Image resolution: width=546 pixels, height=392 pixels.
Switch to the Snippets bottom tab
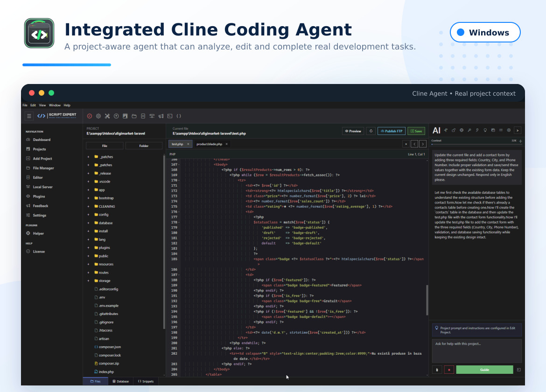click(x=146, y=382)
